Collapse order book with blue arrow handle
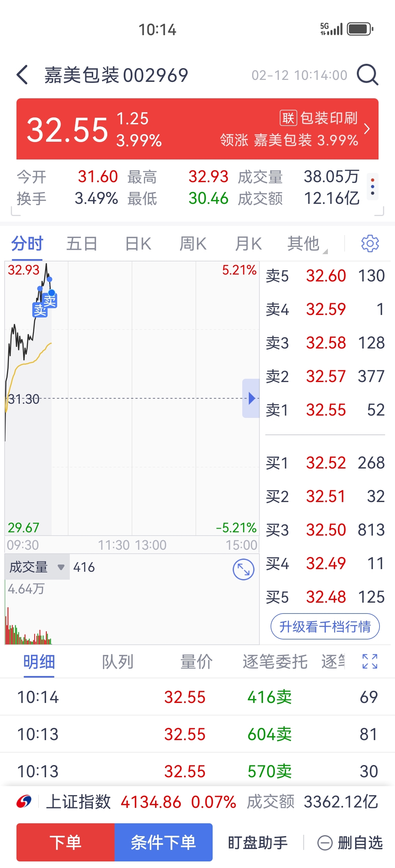 coord(250,398)
